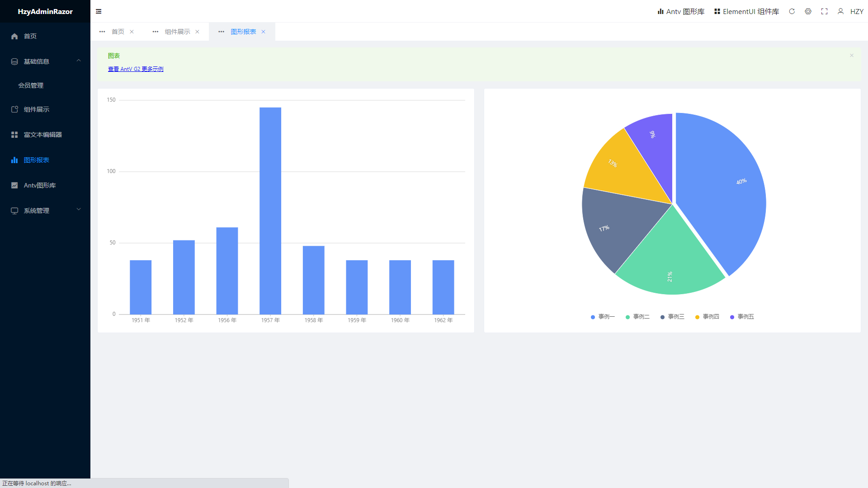
Task: Click the ellipsis icon on 组件展示 tab
Action: [156, 32]
